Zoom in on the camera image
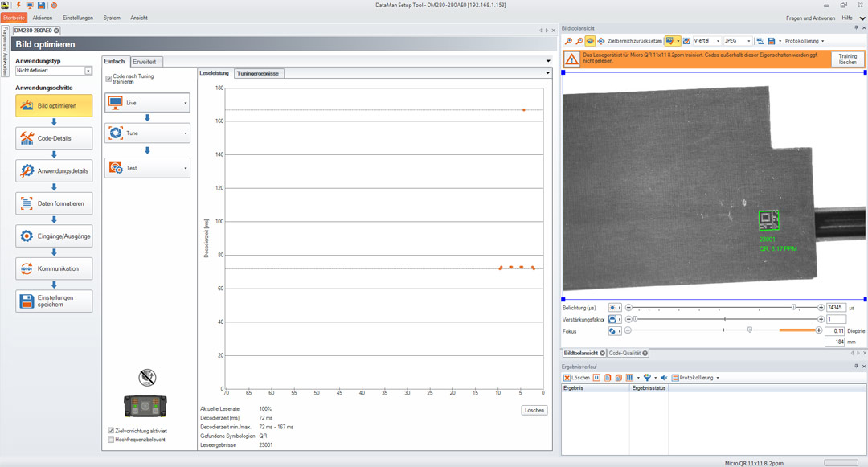Screen dimensions: 868x467 coord(568,41)
